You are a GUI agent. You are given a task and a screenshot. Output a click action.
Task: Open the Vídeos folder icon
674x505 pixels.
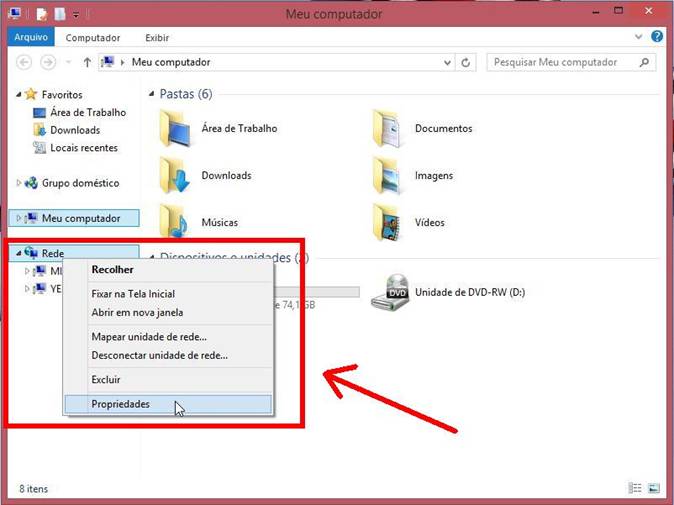point(389,222)
